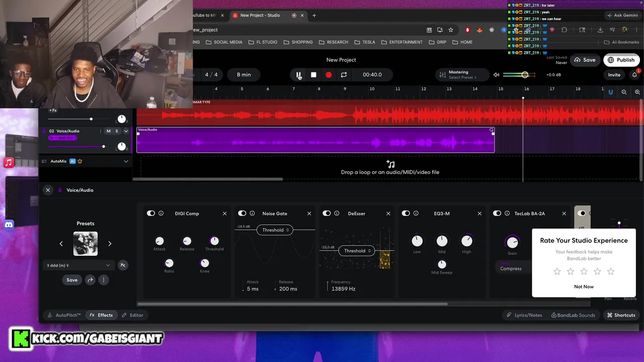
Task: Expand the AutoMix section
Action: 126,161
